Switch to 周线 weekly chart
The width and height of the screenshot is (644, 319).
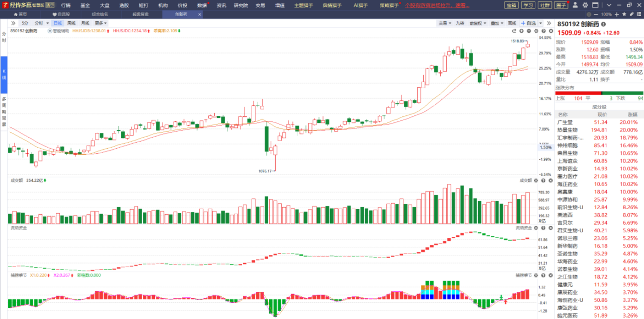coord(71,23)
